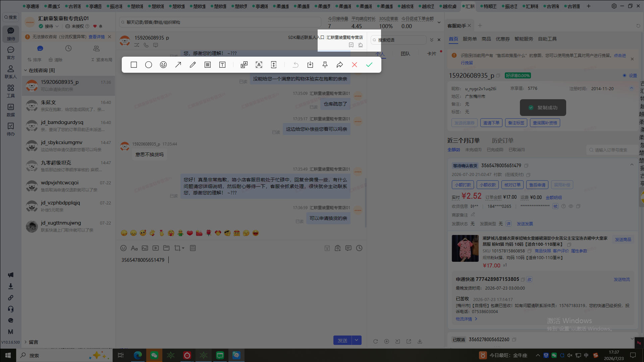Image resolution: width=644 pixels, height=362 pixels.
Task: Pick the arrow annotation tool
Action: click(x=178, y=65)
